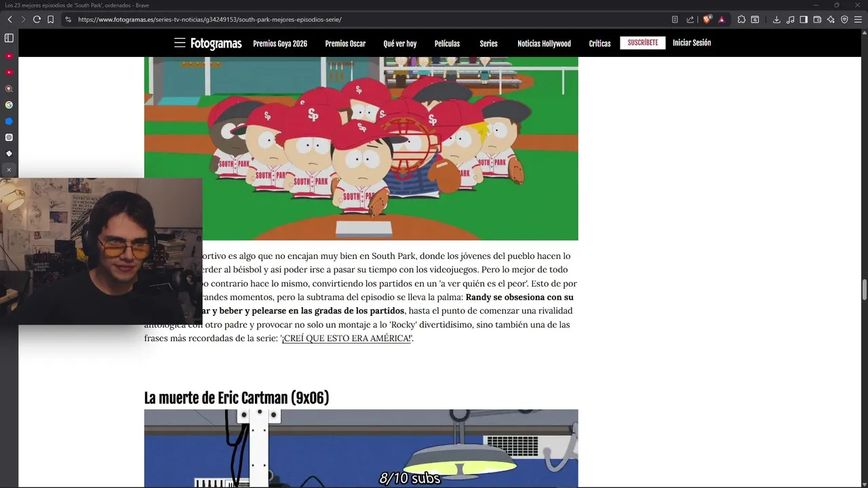Toggle the vertical tabs panel icon

pos(9,38)
